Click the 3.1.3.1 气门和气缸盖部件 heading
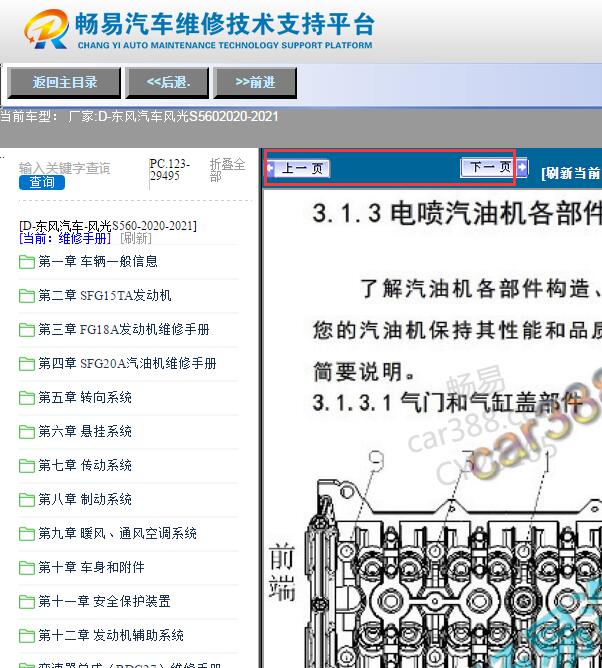Screen dimensions: 602x668 click(x=446, y=403)
